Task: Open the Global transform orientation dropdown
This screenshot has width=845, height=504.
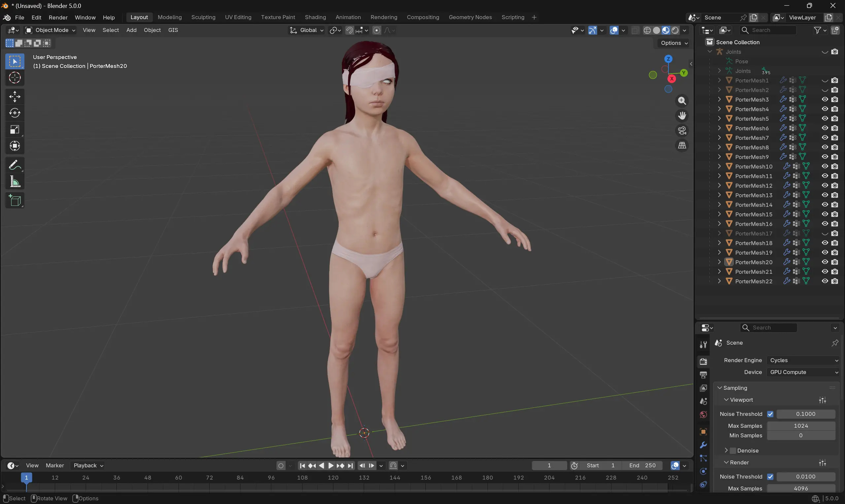Action: pos(306,30)
